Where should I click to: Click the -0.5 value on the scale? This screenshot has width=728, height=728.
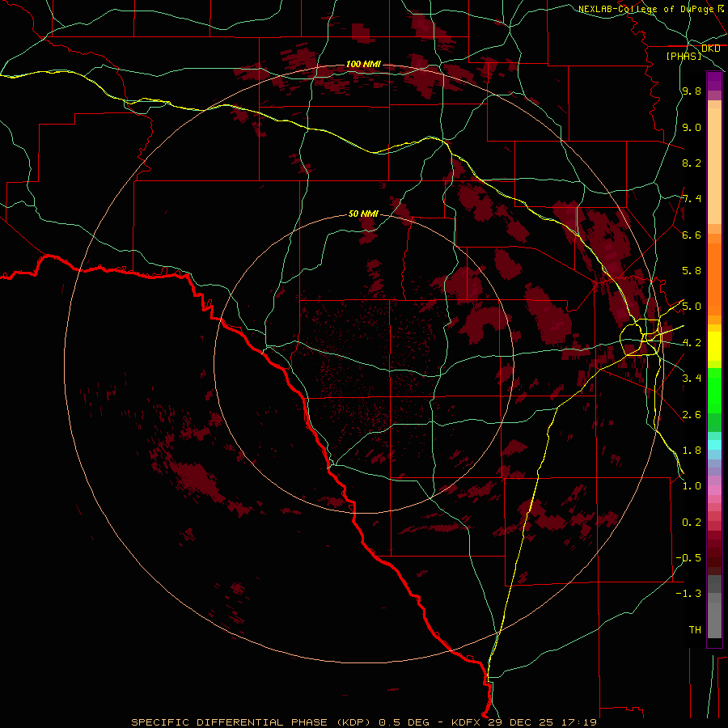pyautogui.click(x=688, y=558)
